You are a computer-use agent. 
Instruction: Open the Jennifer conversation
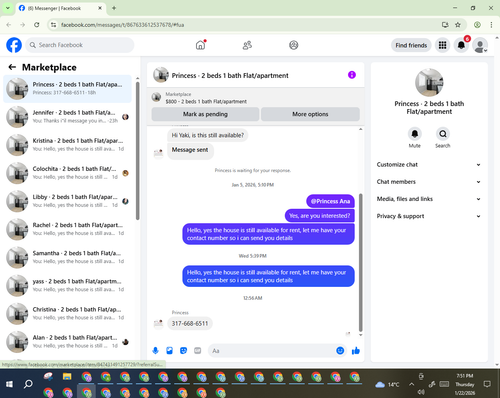coord(67,117)
